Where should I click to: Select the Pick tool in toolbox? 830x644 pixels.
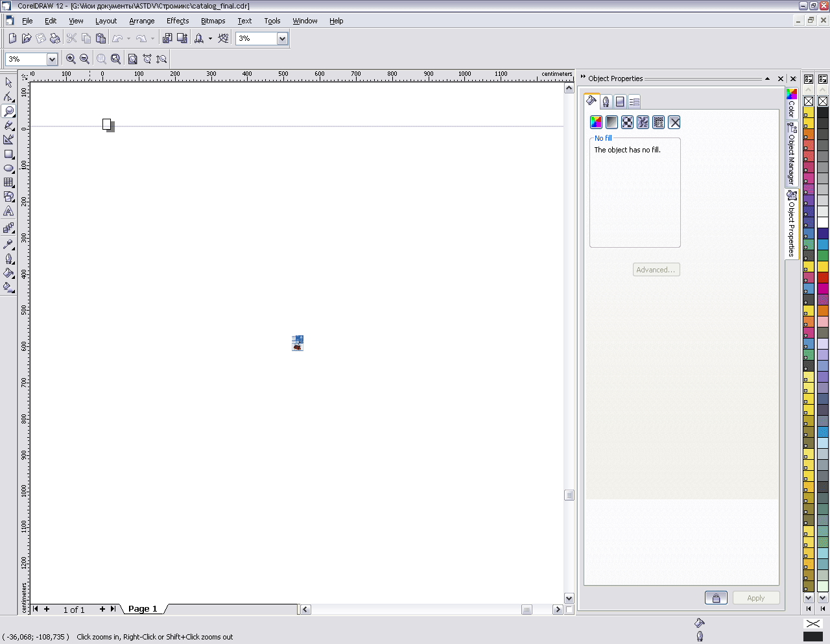point(8,82)
